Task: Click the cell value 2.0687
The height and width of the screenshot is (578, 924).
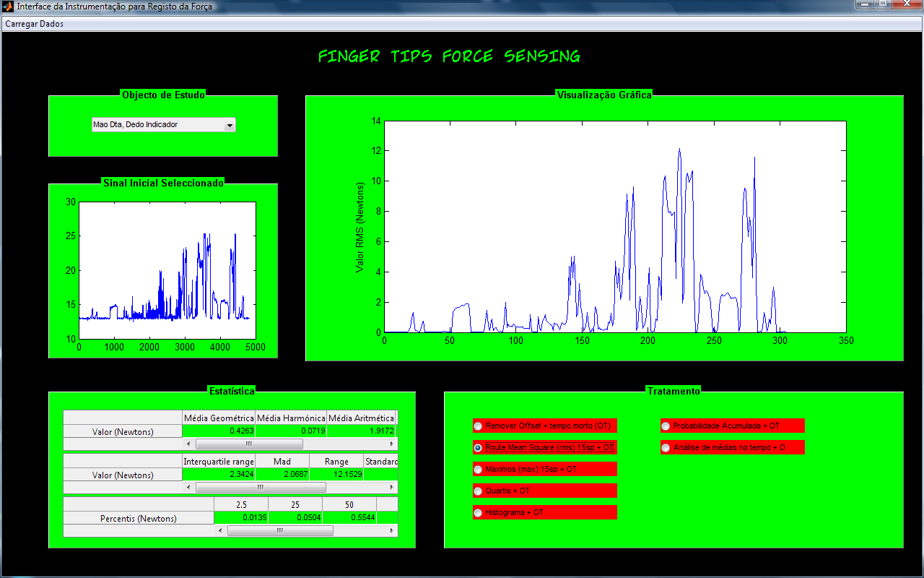Action: 282,475
